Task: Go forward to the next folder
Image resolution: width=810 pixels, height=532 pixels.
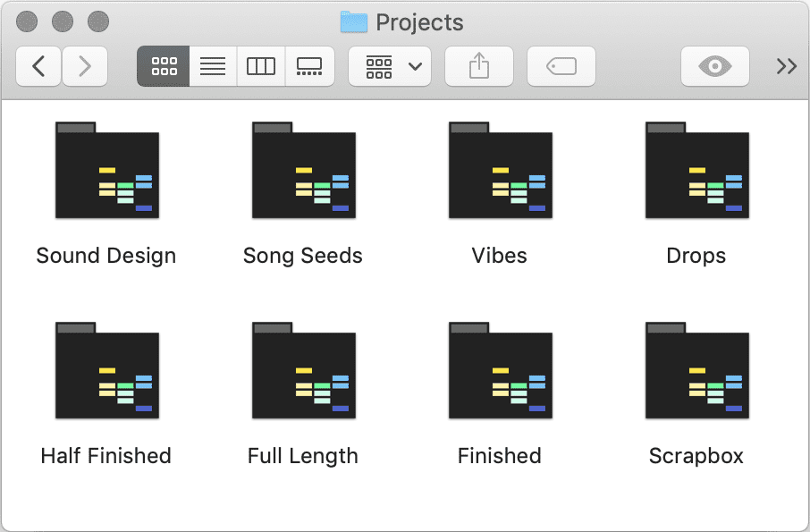Action: coord(85,66)
